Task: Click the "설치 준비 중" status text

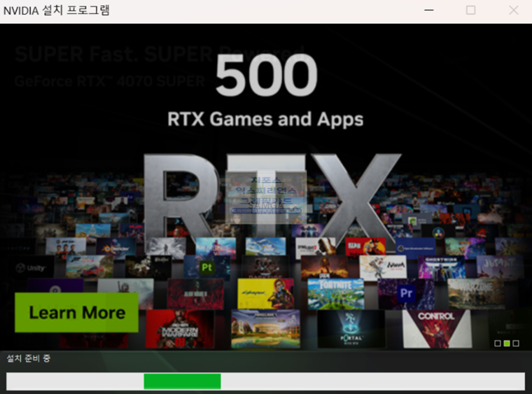Action: coord(29,358)
